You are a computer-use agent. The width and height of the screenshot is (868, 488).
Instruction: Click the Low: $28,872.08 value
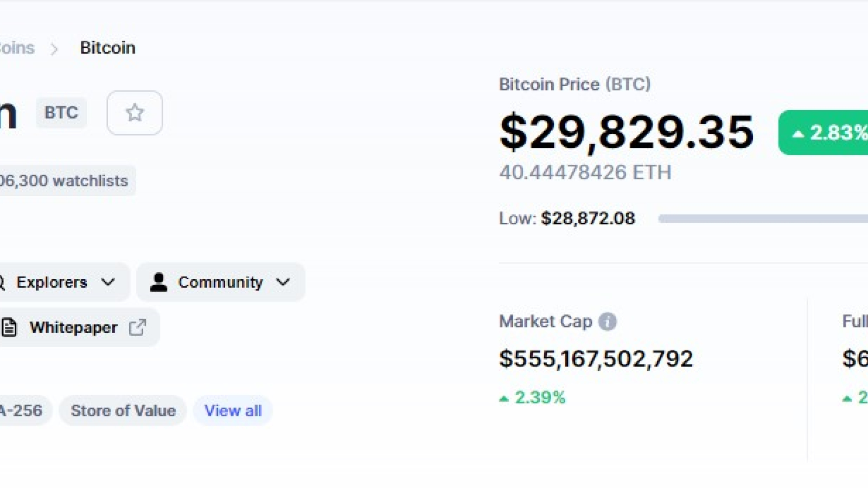pyautogui.click(x=567, y=219)
